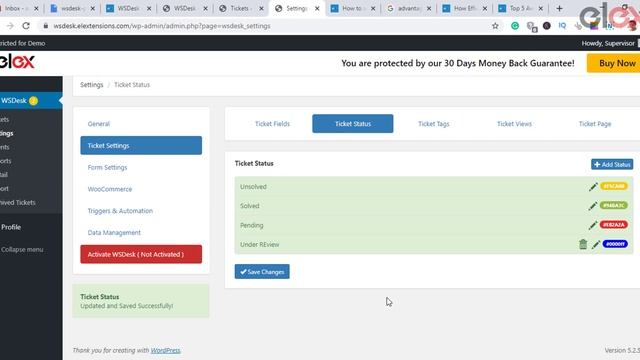Switch to the How to browser tab
This screenshot has height=360, width=640.
(353, 8)
